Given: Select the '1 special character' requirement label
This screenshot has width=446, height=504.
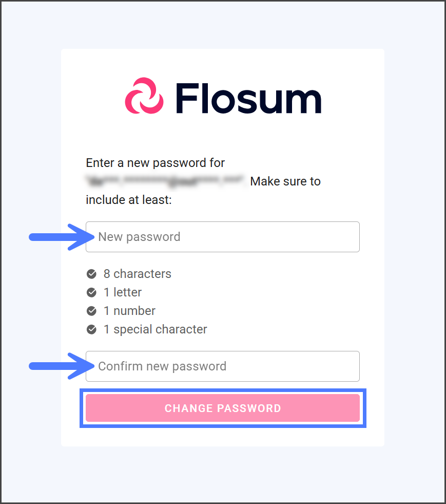Looking at the screenshot, I should pos(155,329).
